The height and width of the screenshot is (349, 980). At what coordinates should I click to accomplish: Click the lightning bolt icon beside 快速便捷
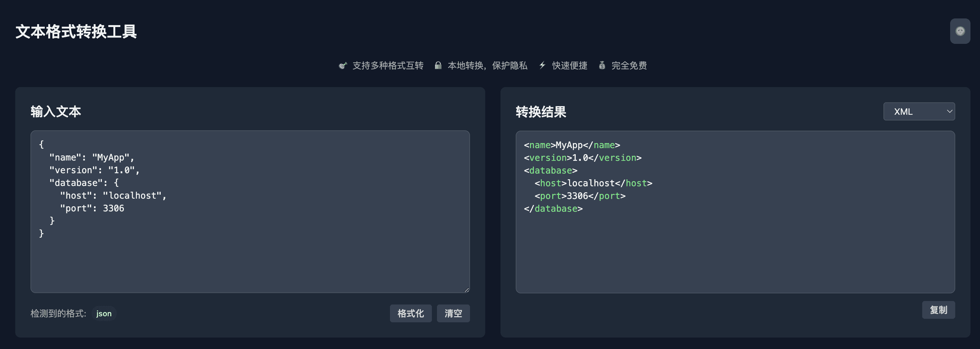(x=542, y=65)
